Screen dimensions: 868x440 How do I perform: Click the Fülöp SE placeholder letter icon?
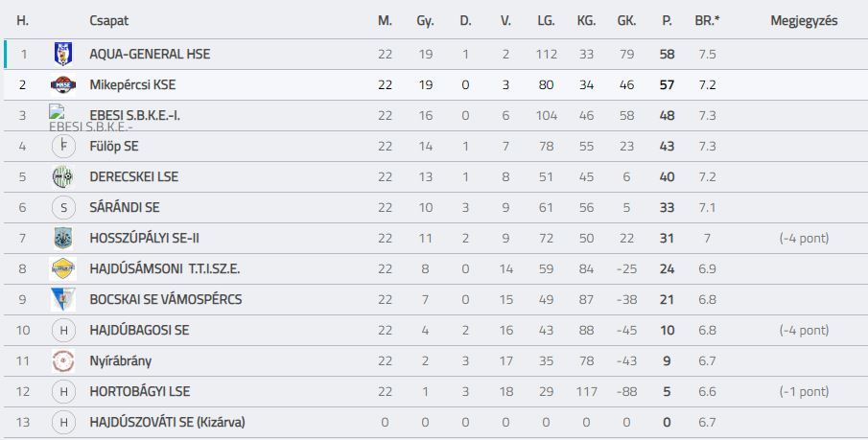point(63,146)
